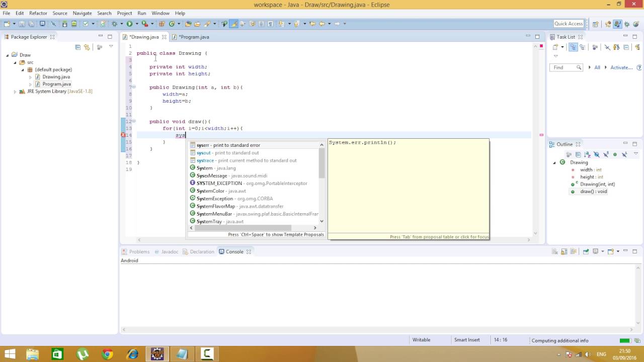Expand Drawing.java in Package Explorer
Image resolution: width=644 pixels, height=362 pixels.
tap(30, 77)
